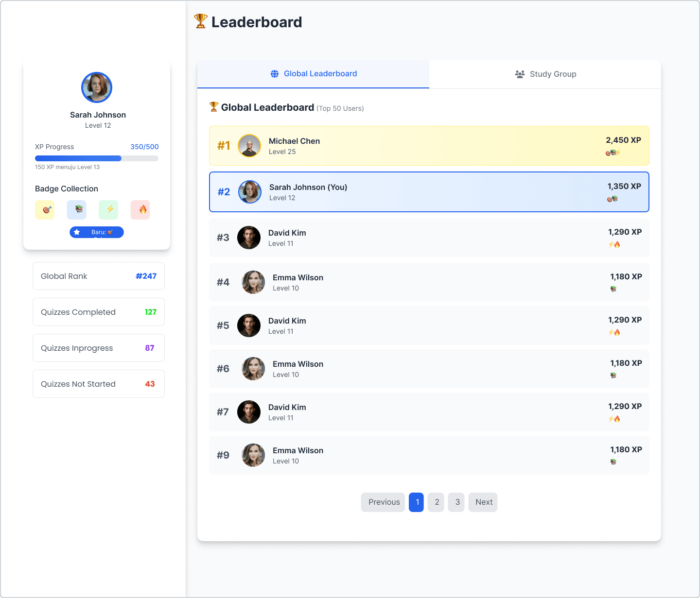Click David Kim's avatar in the #7 row
The image size is (700, 598).
point(249,412)
